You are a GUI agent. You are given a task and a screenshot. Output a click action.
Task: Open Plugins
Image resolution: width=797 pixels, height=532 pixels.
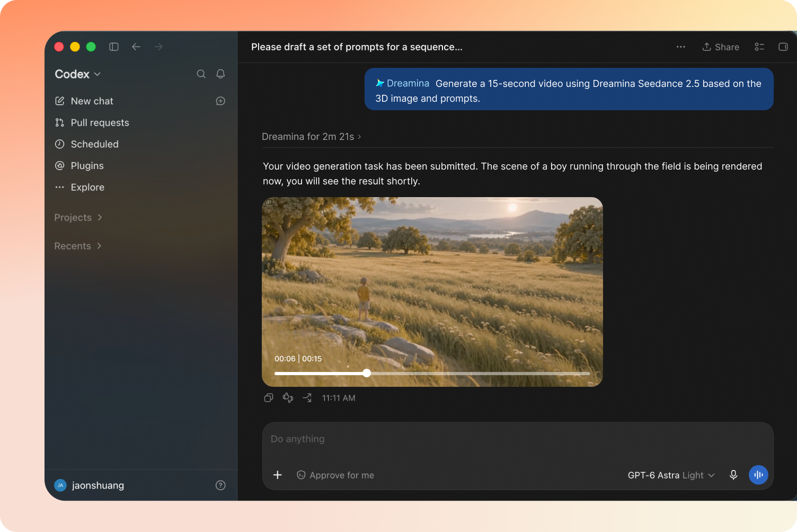(x=79, y=166)
